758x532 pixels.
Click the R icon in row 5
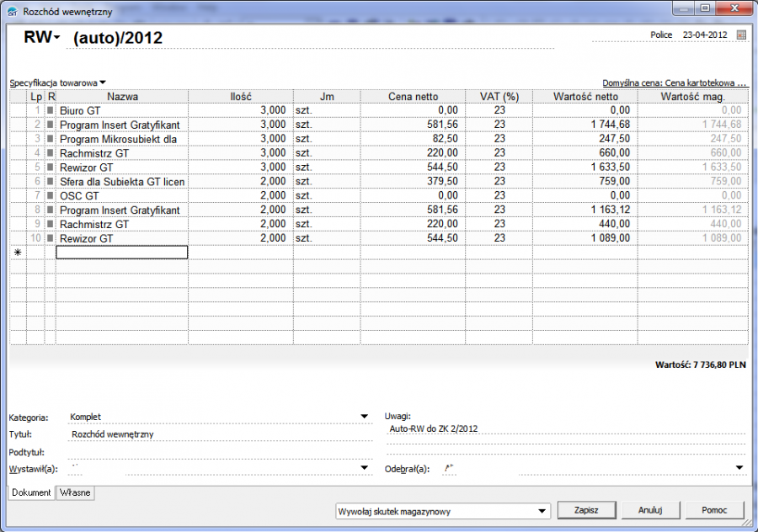51,168
